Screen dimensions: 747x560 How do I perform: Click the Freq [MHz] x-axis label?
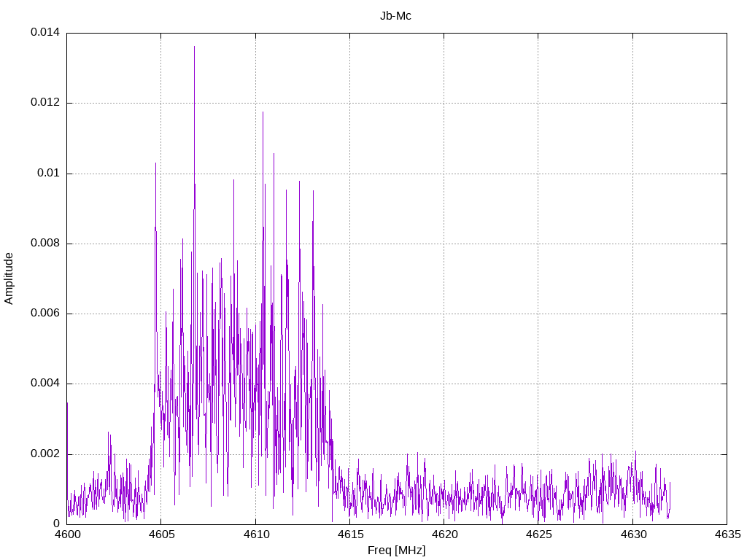(x=396, y=551)
